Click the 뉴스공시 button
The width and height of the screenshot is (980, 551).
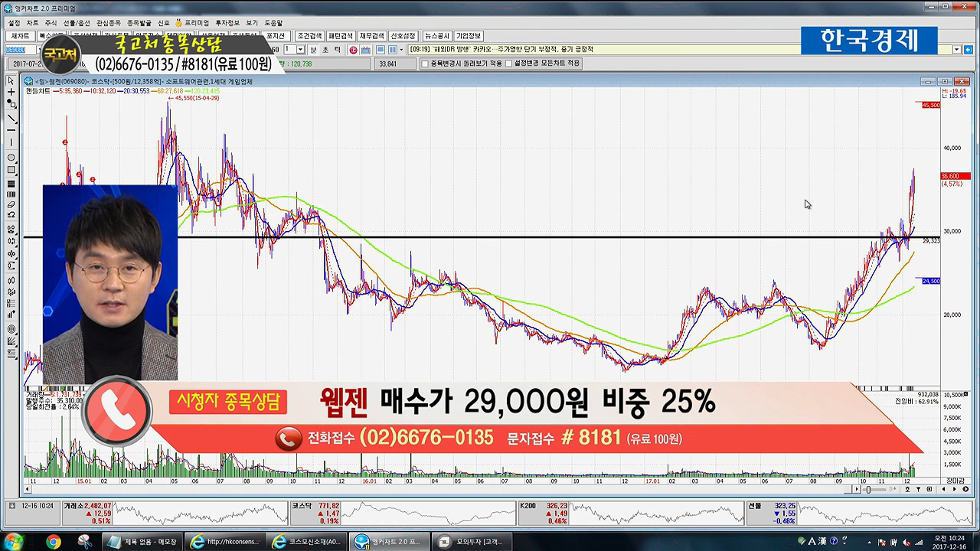(437, 36)
